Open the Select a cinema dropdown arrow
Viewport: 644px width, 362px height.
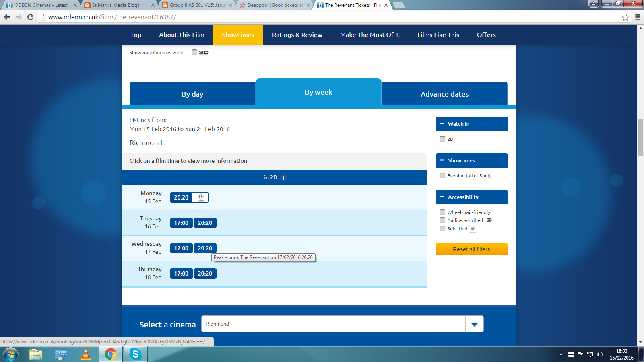pos(475,324)
